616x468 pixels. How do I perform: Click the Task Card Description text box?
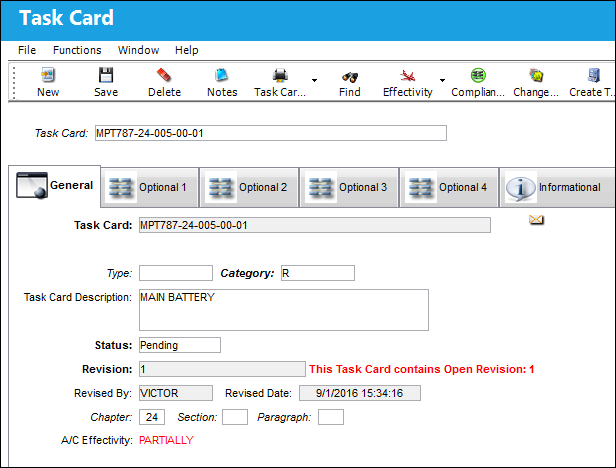click(284, 310)
